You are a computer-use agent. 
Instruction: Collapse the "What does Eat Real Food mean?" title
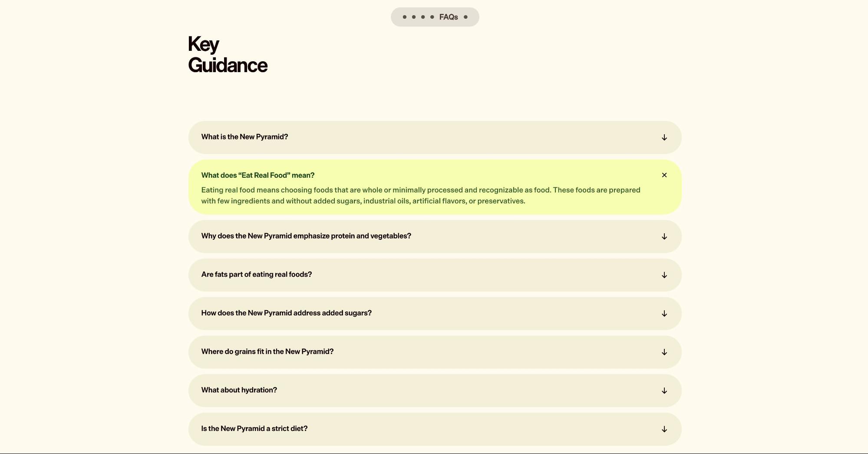coord(257,176)
